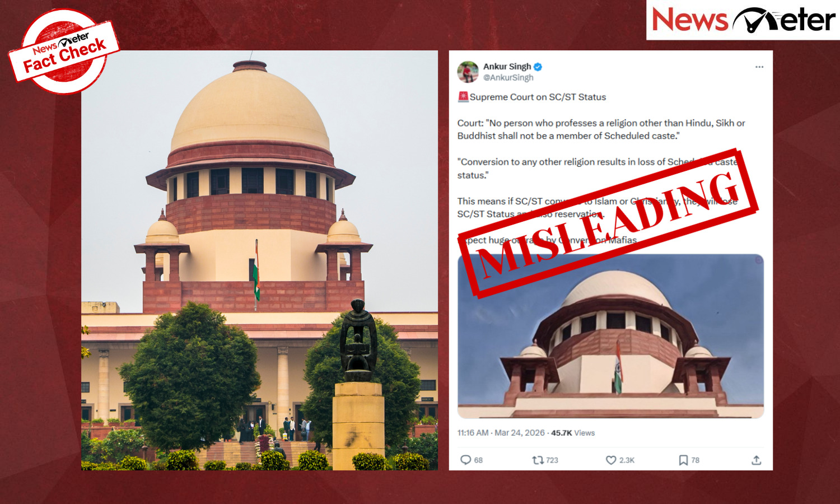This screenshot has width=840, height=504.
Task: Click the NewsMeter Fact Check stamp
Action: tap(64, 52)
